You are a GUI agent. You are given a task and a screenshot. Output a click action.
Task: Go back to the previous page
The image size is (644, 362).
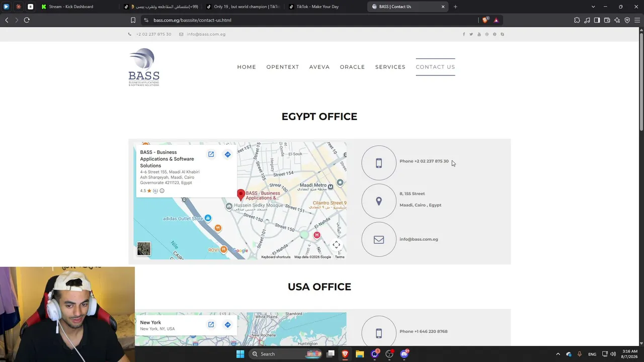(x=7, y=20)
